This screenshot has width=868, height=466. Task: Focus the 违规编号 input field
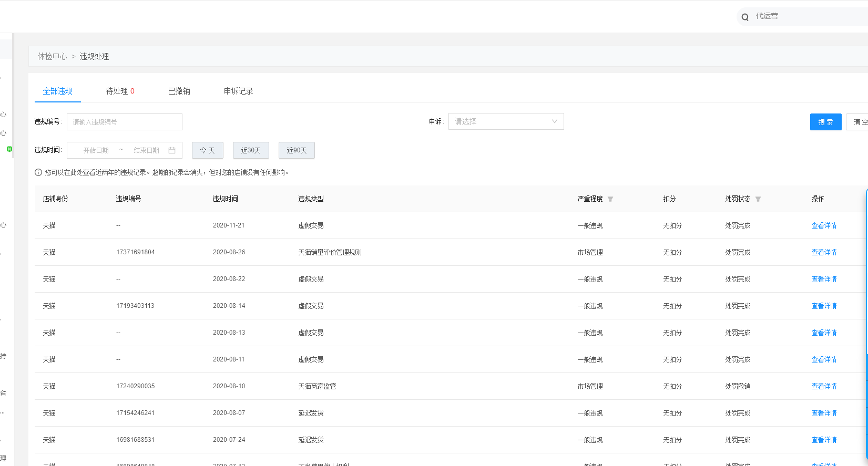tap(125, 122)
